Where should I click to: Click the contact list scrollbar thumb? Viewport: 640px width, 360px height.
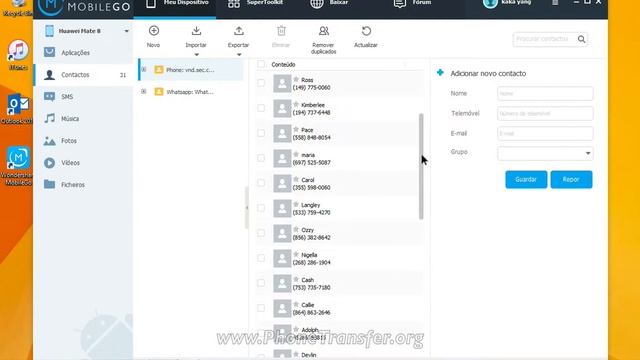(x=421, y=167)
